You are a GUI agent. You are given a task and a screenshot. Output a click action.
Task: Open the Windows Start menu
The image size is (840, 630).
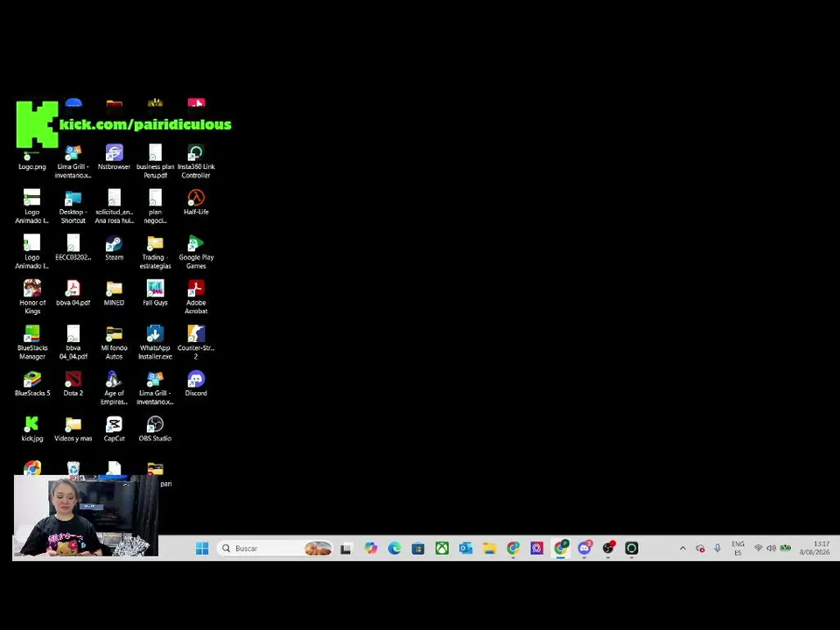pyautogui.click(x=202, y=548)
